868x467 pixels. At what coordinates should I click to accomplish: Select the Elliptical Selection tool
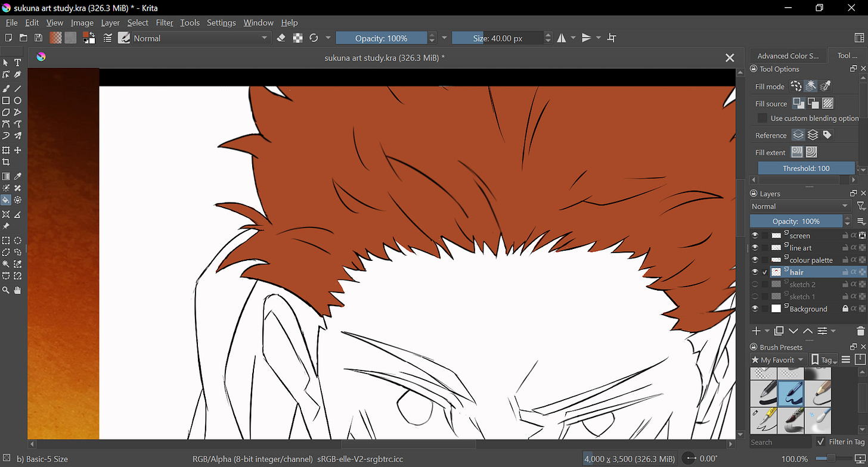click(18, 241)
